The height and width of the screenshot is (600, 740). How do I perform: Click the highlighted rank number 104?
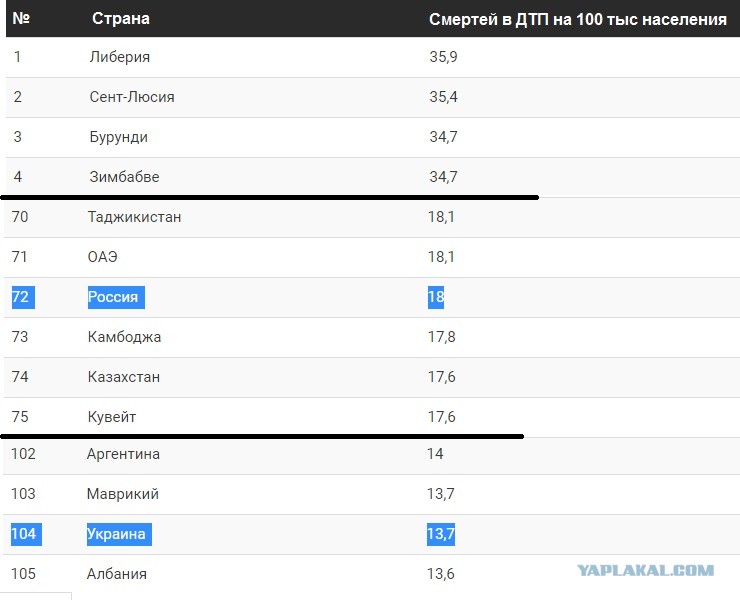click(x=26, y=534)
